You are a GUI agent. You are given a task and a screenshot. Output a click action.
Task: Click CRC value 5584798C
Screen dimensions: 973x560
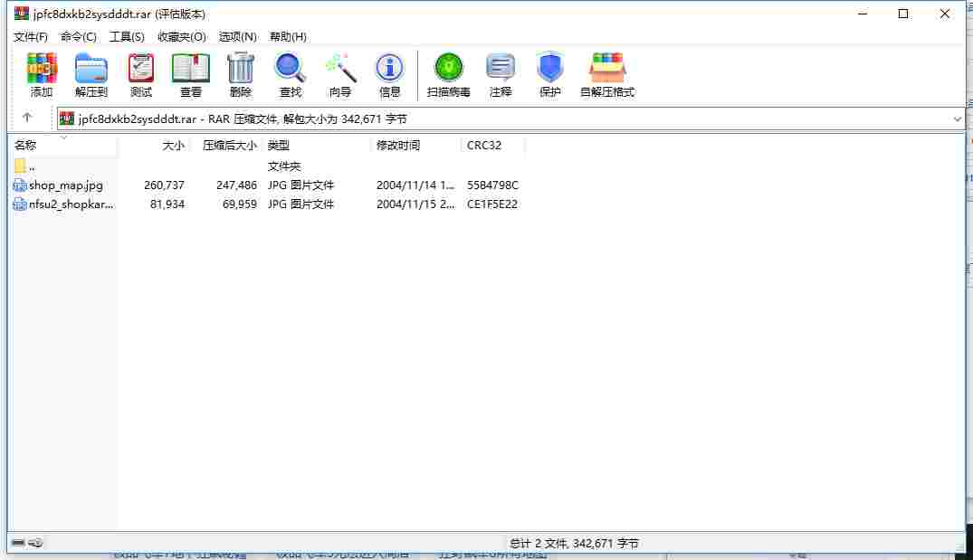pyautogui.click(x=492, y=185)
